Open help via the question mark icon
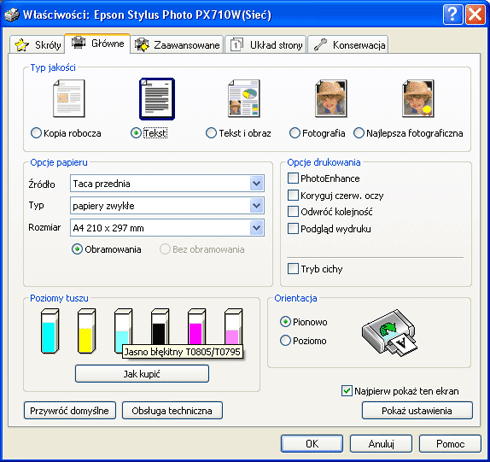The width and height of the screenshot is (490, 462). click(x=453, y=14)
